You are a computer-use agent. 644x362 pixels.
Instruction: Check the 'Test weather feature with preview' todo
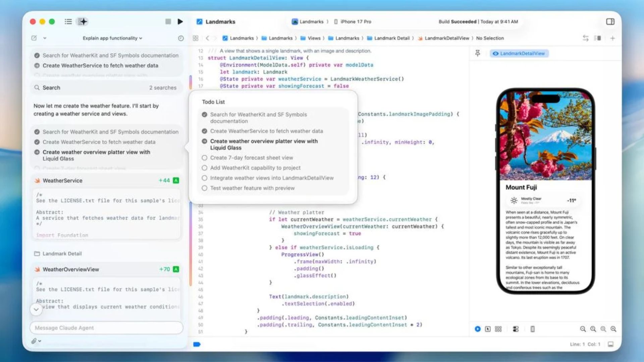[x=204, y=188]
